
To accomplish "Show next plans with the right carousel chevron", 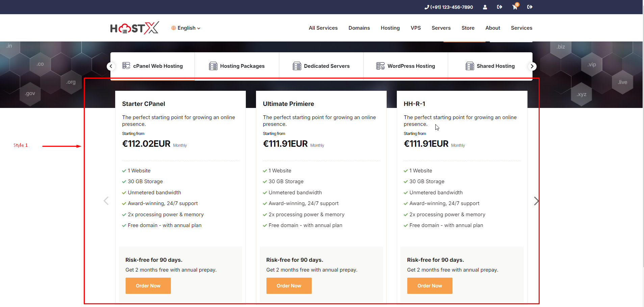I will [x=536, y=201].
